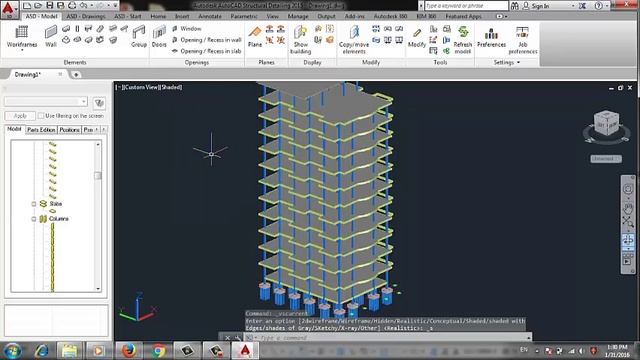
Task: Click the filter icon beside the combo box
Action: click(99, 103)
